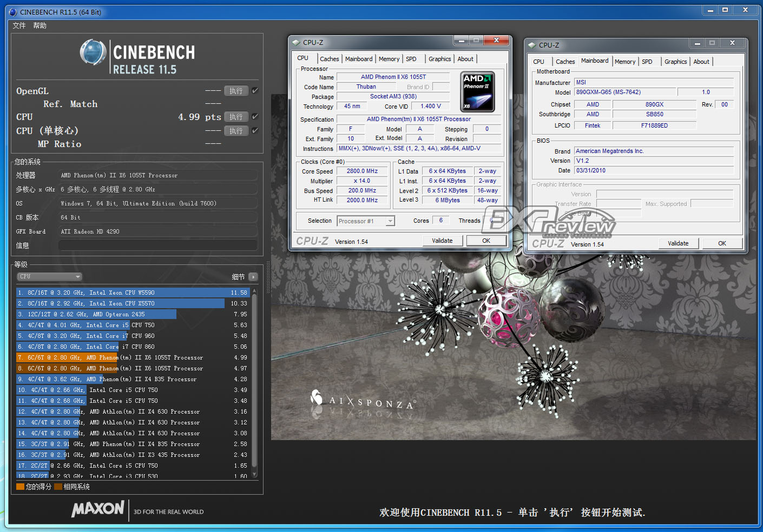Viewport: 763px width, 532px height.
Task: Select ranking row 9 Phenom II X4 B35
Action: [133, 379]
